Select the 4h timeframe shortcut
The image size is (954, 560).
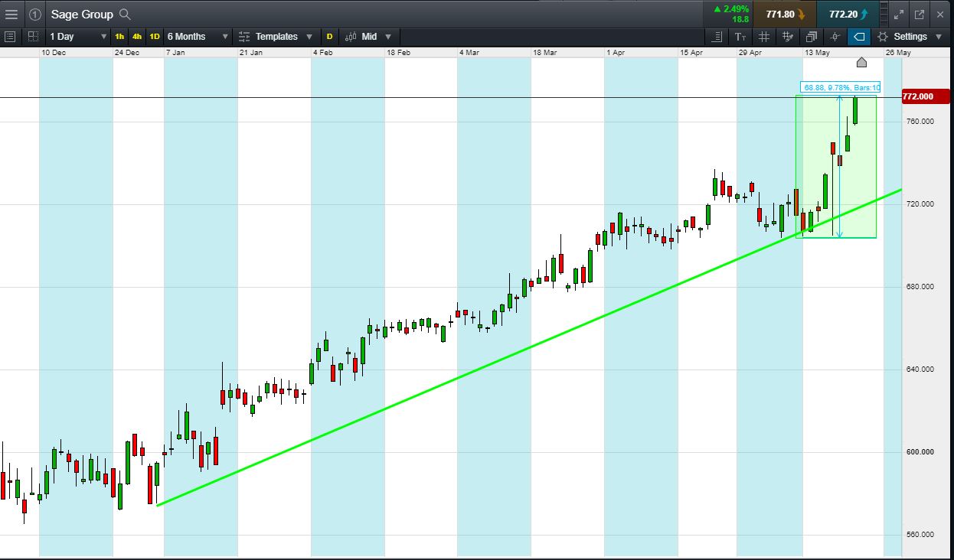pyautogui.click(x=136, y=37)
